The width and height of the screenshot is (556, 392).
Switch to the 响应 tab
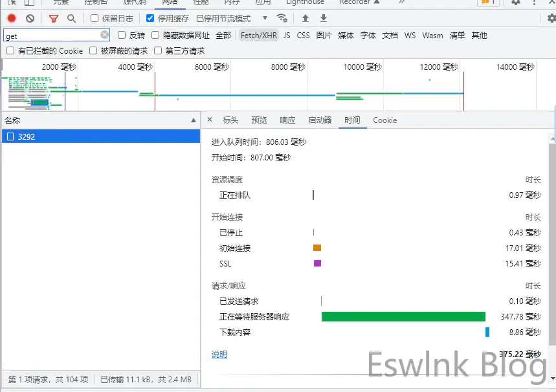pyautogui.click(x=287, y=120)
